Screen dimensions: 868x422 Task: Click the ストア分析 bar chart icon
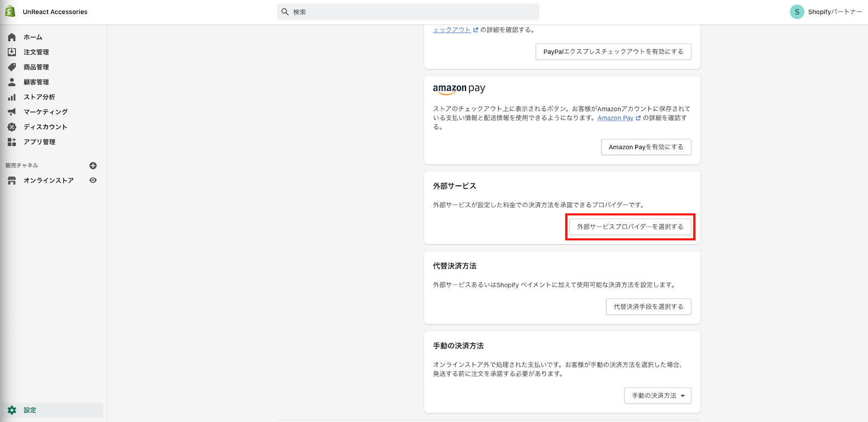click(x=12, y=97)
